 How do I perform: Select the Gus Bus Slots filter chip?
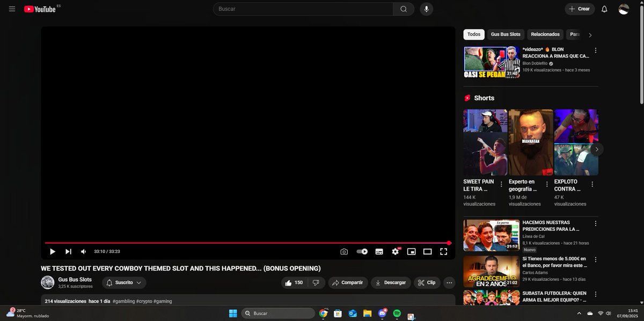[506, 34]
